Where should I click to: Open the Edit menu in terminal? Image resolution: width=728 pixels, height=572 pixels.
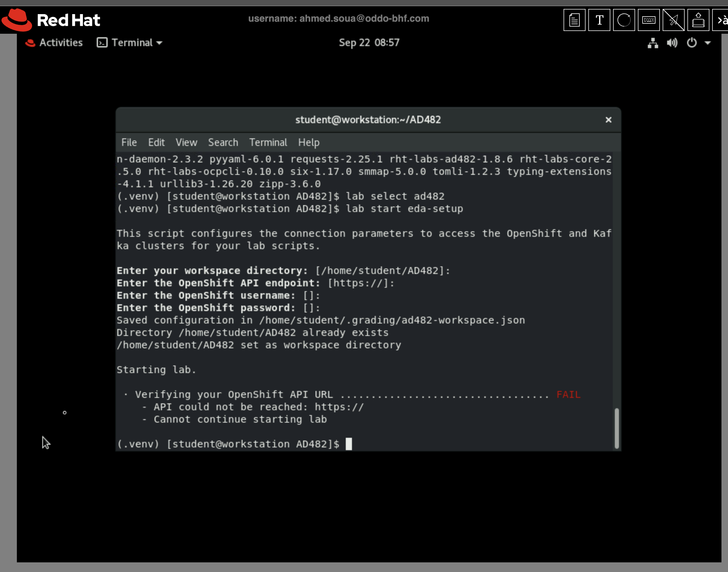click(156, 142)
